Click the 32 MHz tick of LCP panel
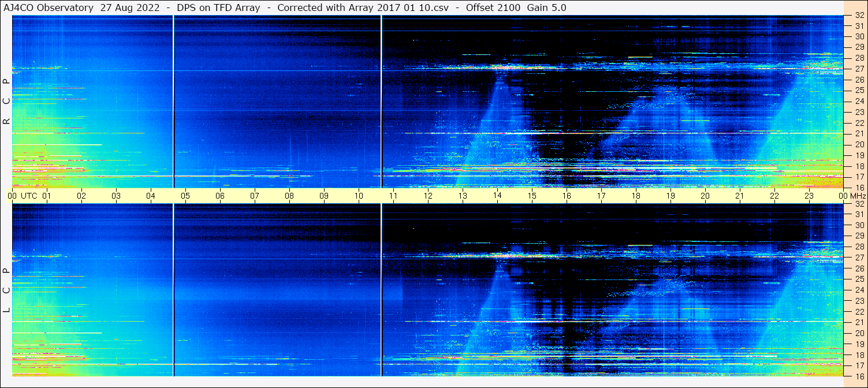The width and height of the screenshot is (868, 388). click(859, 204)
